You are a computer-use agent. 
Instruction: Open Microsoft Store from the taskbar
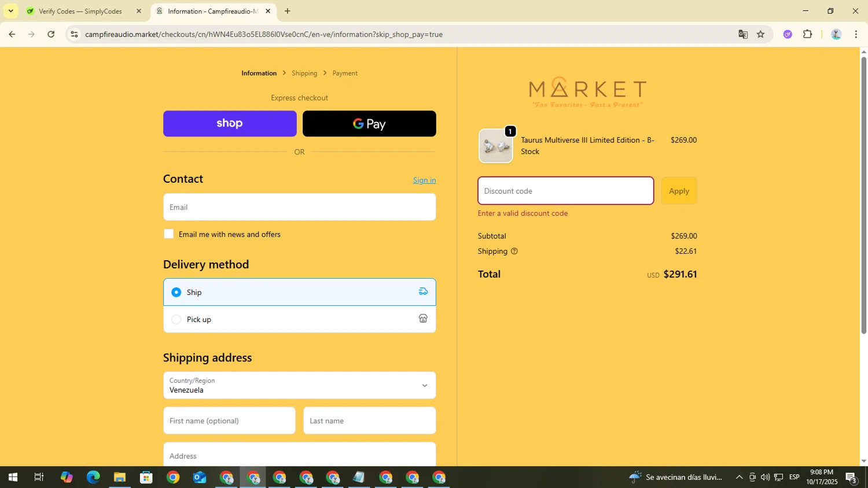[x=146, y=478]
